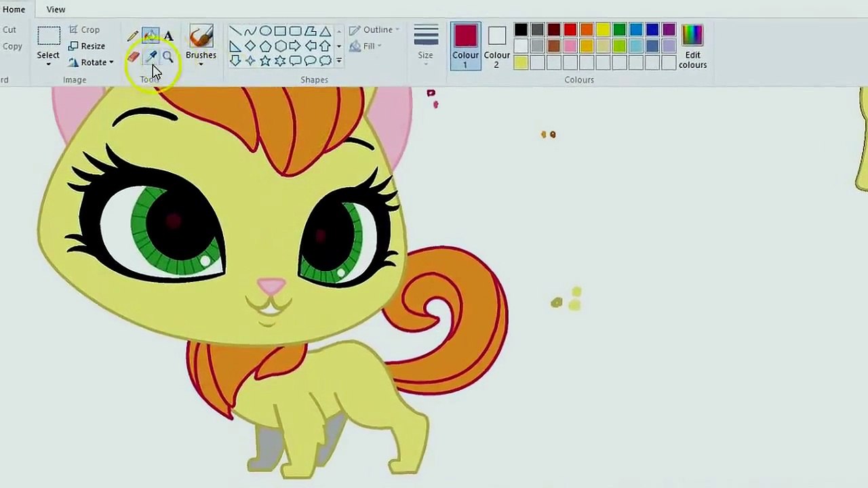Choose the Triangle shape
Image resolution: width=868 pixels, height=488 pixels.
(325, 31)
